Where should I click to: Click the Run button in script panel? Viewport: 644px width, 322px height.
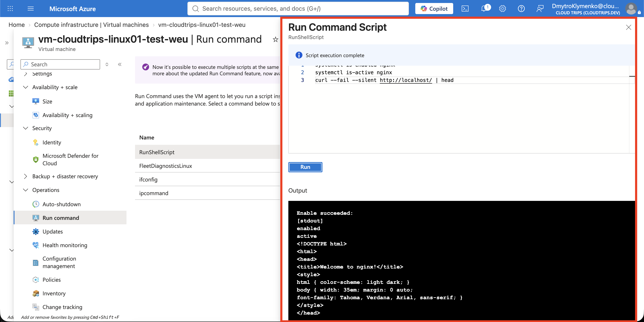click(x=305, y=167)
